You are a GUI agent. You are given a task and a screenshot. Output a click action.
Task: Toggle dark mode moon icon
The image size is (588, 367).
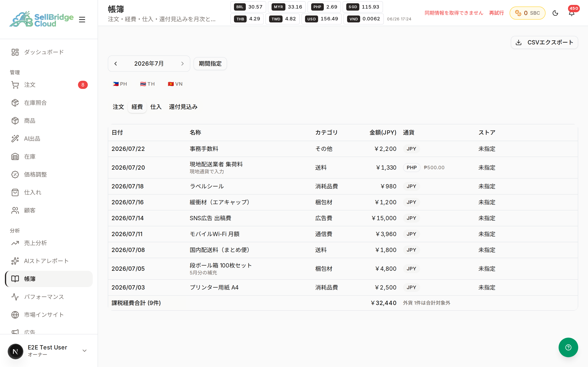coord(555,13)
